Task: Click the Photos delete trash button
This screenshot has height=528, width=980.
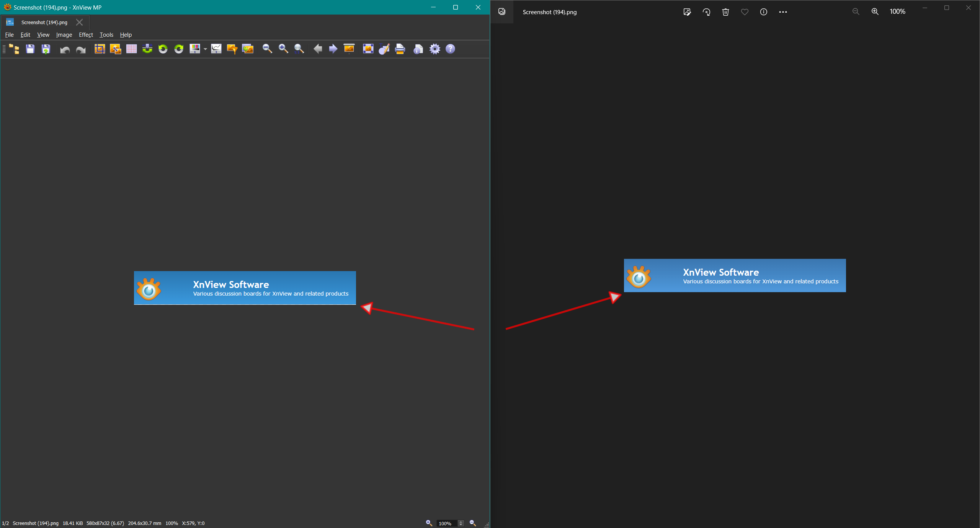Action: [725, 12]
